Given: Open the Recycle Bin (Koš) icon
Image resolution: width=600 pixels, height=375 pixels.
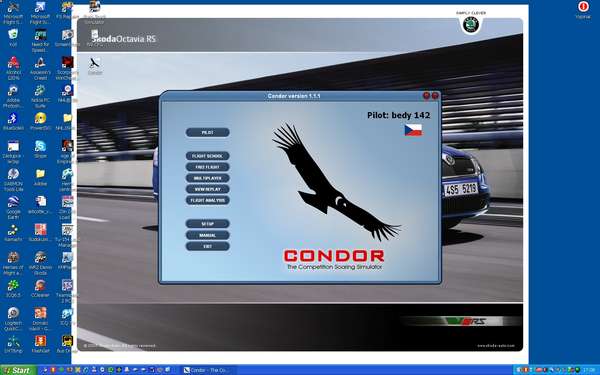Looking at the screenshot, I should (x=13, y=38).
